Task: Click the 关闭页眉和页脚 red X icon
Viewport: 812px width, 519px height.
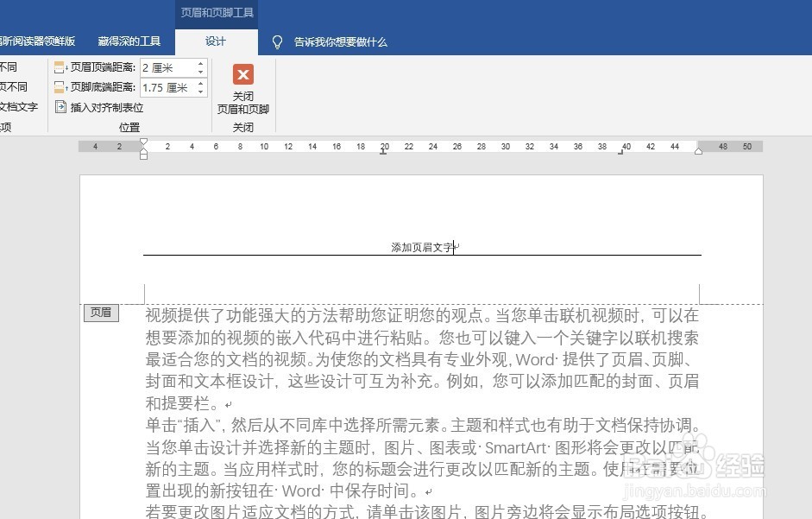Action: pyautogui.click(x=242, y=74)
